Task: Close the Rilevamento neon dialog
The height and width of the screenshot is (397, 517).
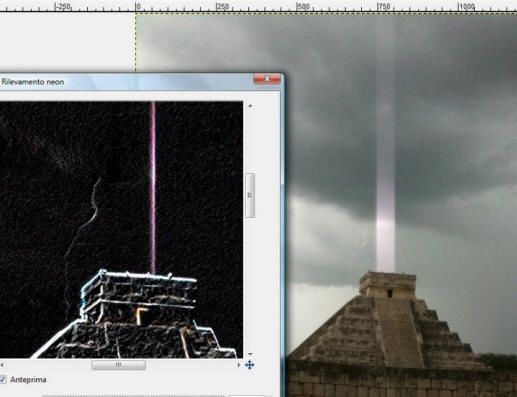Action: (267, 79)
